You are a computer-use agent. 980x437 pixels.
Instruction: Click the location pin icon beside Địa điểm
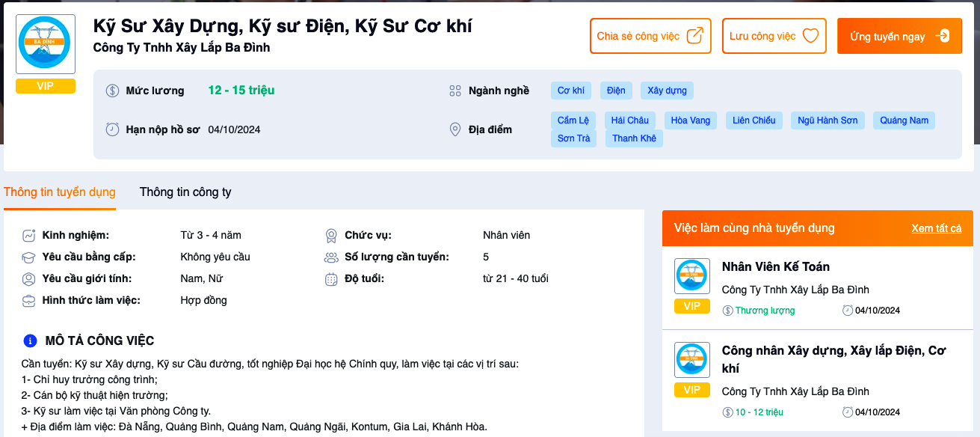pyautogui.click(x=455, y=129)
